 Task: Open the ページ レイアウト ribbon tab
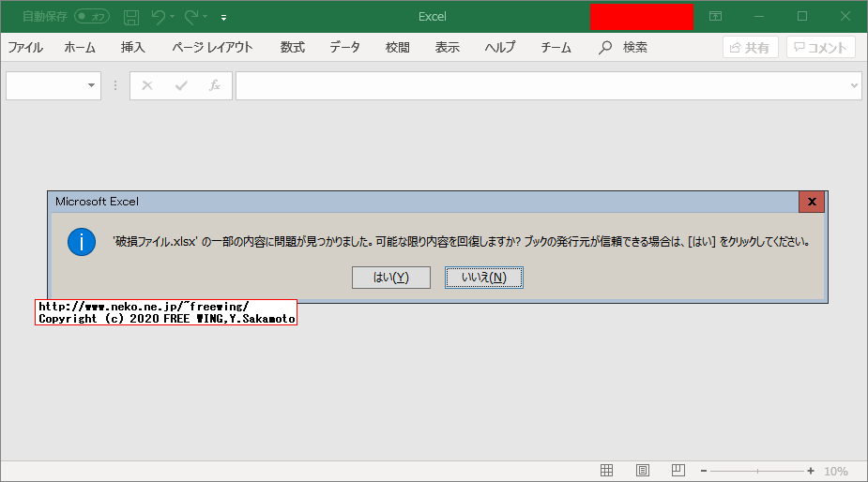(212, 48)
